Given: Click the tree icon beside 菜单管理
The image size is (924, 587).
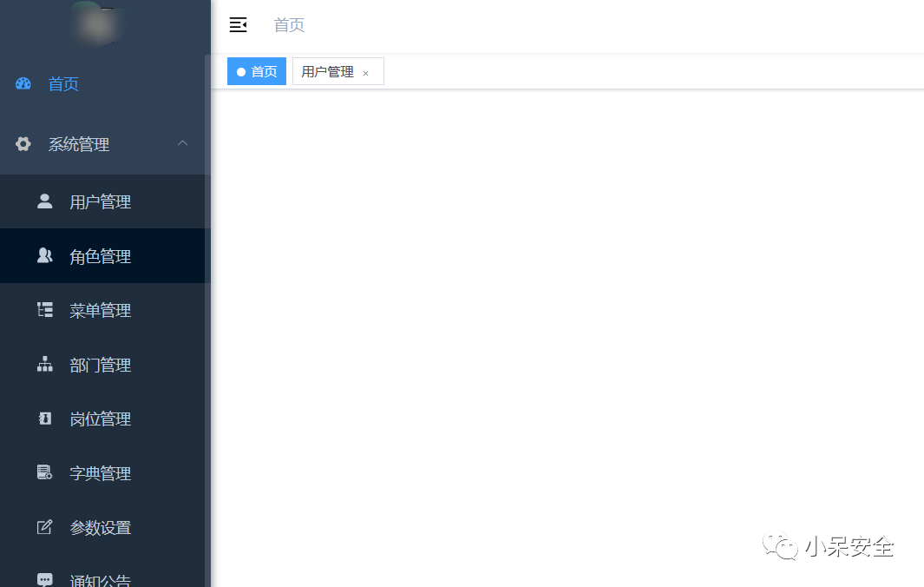Looking at the screenshot, I should click(45, 310).
